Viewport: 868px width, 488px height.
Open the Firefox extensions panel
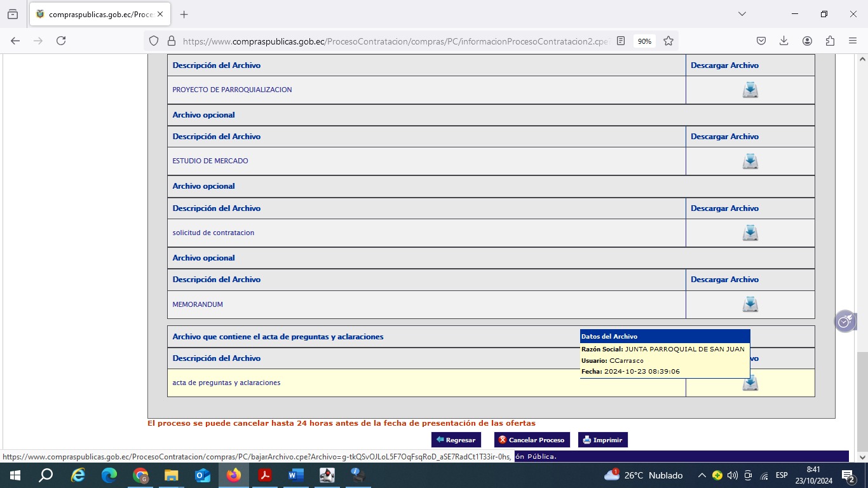click(x=830, y=41)
